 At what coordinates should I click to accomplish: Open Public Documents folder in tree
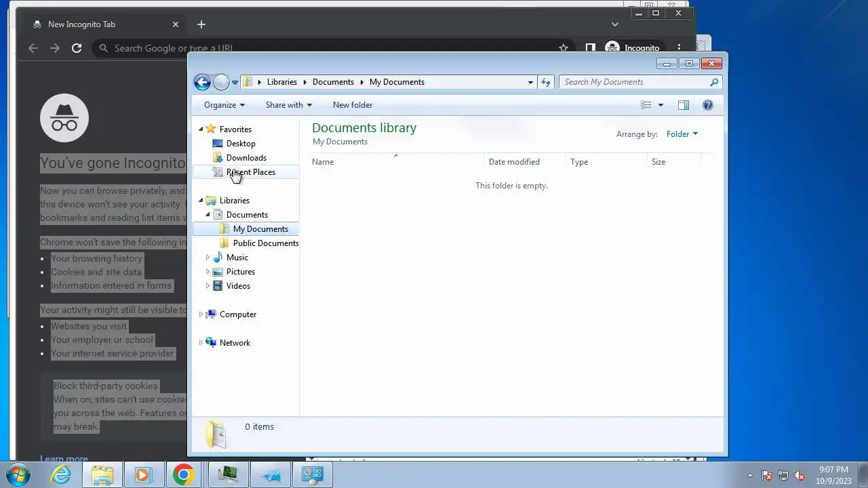tap(266, 243)
